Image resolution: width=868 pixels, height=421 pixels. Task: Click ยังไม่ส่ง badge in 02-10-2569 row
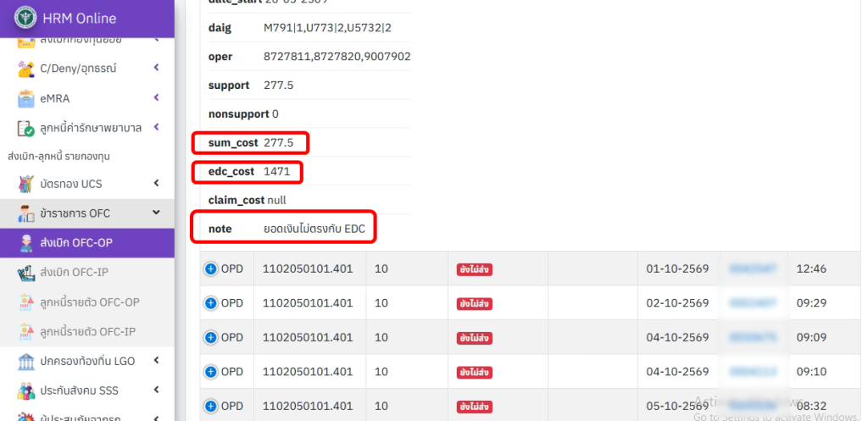pos(475,304)
